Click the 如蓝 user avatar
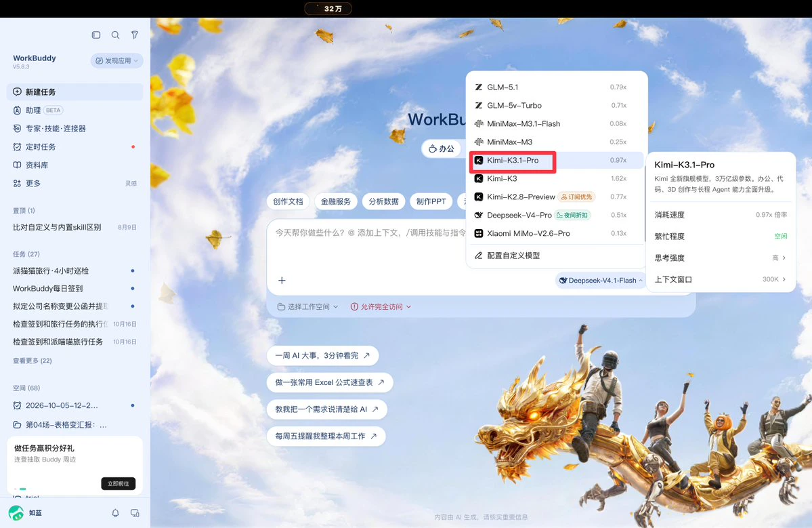Screen dimensions: 812x528 (16, 513)
